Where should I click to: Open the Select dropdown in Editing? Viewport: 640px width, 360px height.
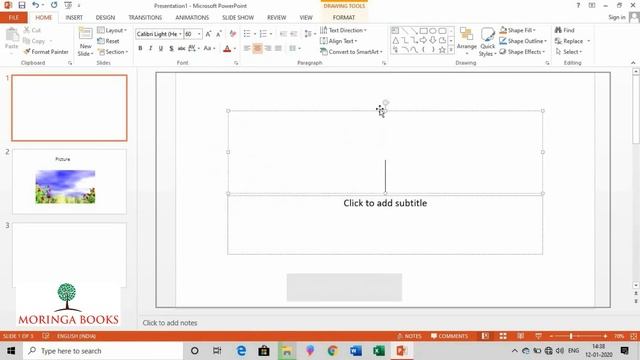point(569,52)
